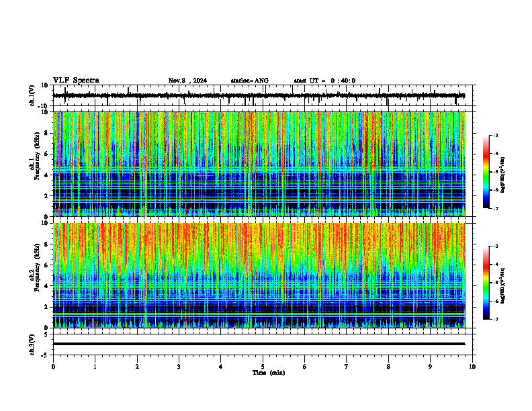Click the 'ch.3(V)' axis label

(32, 345)
